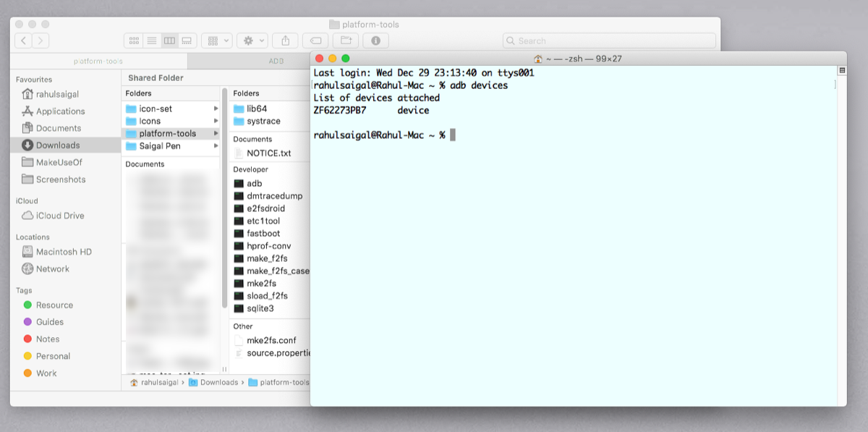The width and height of the screenshot is (868, 432).
Task: Switch to the platform-tools Finder tab
Action: [99, 61]
